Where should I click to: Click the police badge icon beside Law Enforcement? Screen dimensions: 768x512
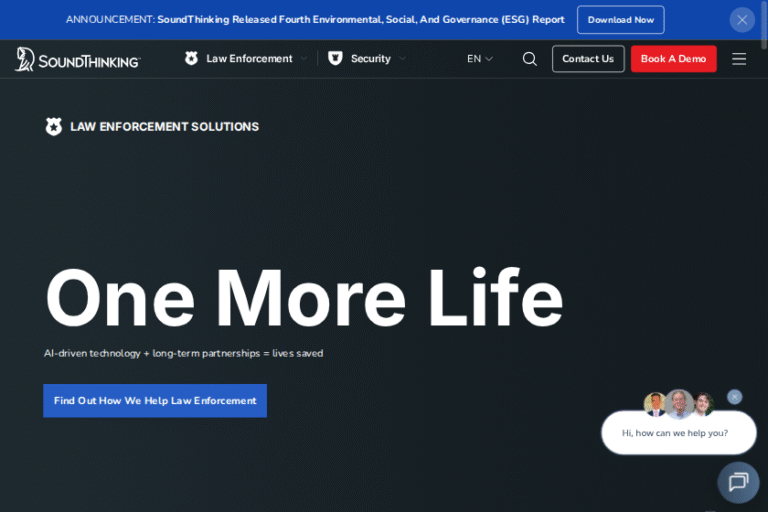191,59
